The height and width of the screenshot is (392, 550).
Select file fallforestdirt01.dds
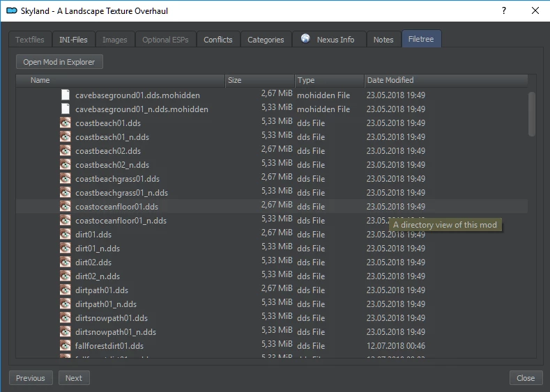[x=109, y=346]
